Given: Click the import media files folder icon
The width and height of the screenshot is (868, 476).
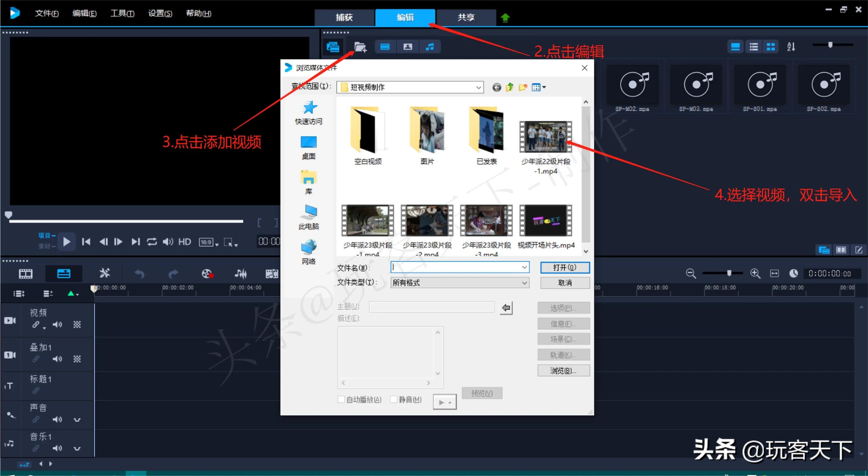Looking at the screenshot, I should [360, 47].
